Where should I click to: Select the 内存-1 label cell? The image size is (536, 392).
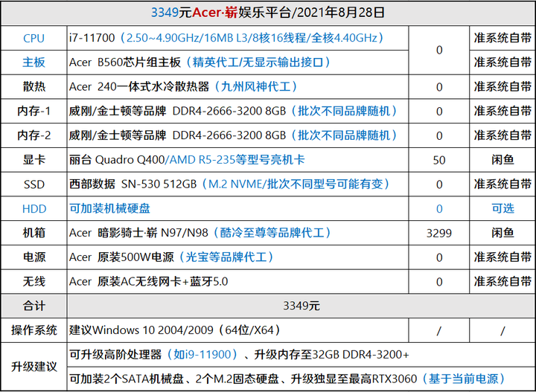pos(33,112)
